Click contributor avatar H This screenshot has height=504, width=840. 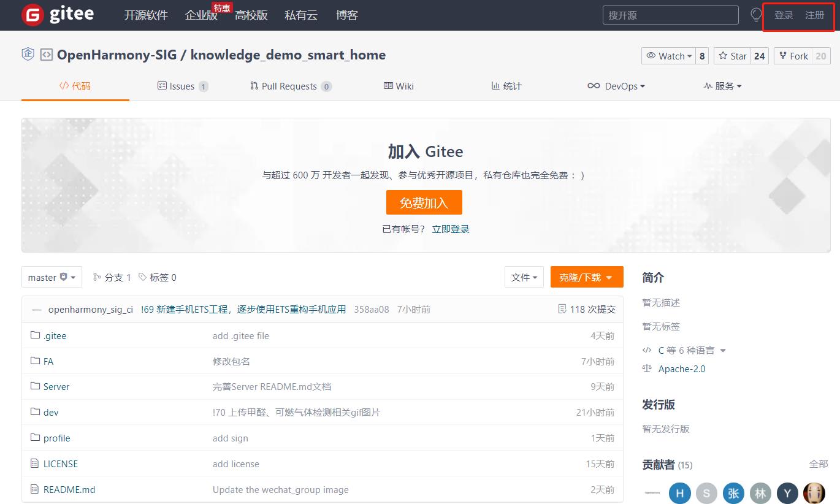tap(679, 493)
